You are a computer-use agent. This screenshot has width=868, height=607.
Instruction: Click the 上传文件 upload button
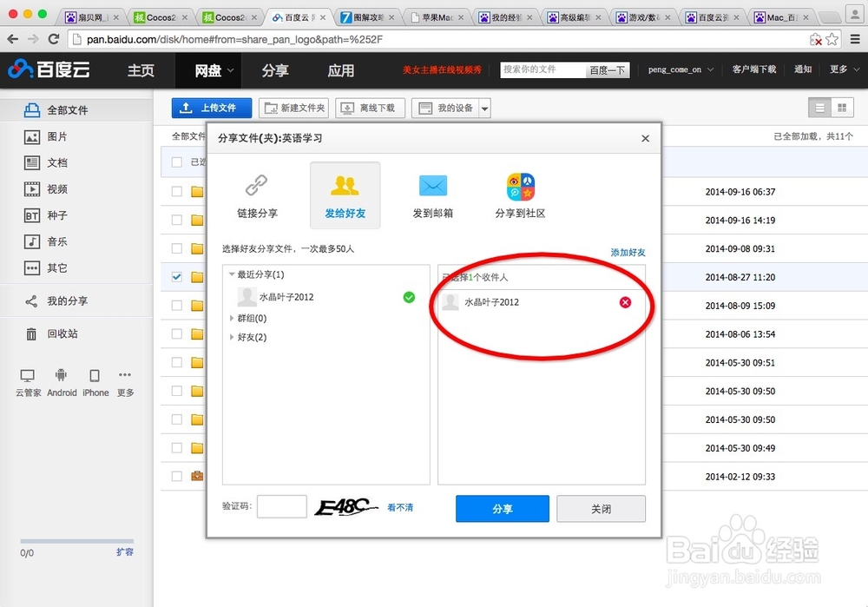pos(212,108)
